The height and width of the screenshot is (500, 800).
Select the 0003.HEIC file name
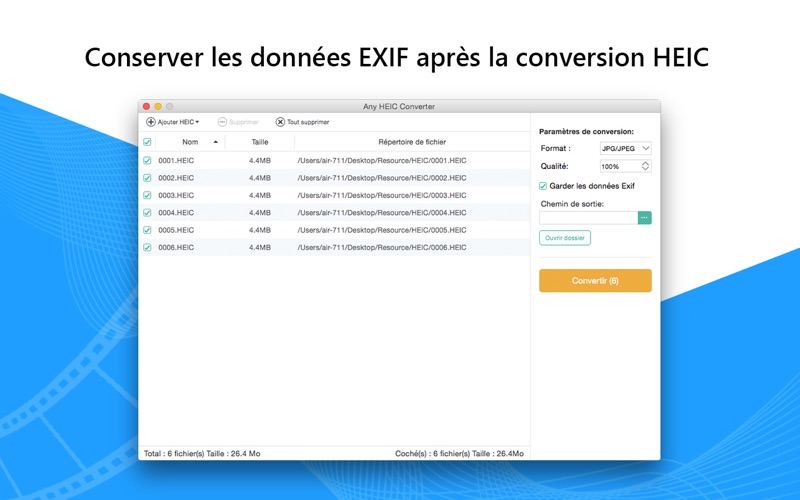[176, 195]
